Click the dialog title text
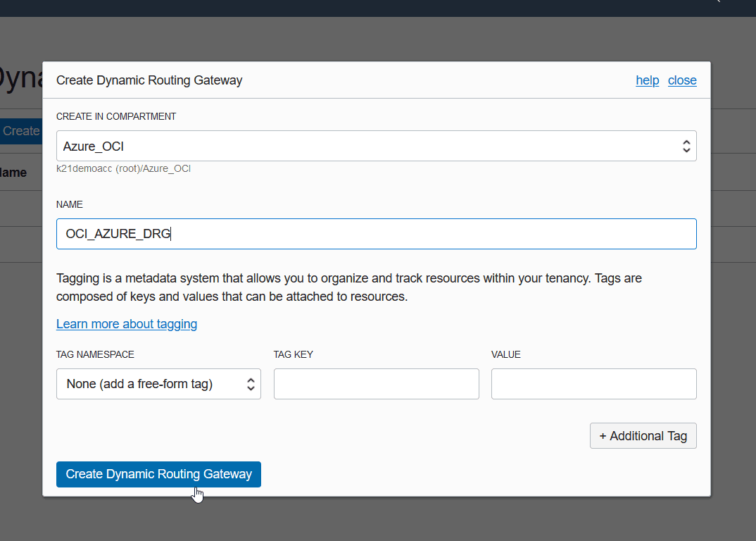 click(149, 80)
